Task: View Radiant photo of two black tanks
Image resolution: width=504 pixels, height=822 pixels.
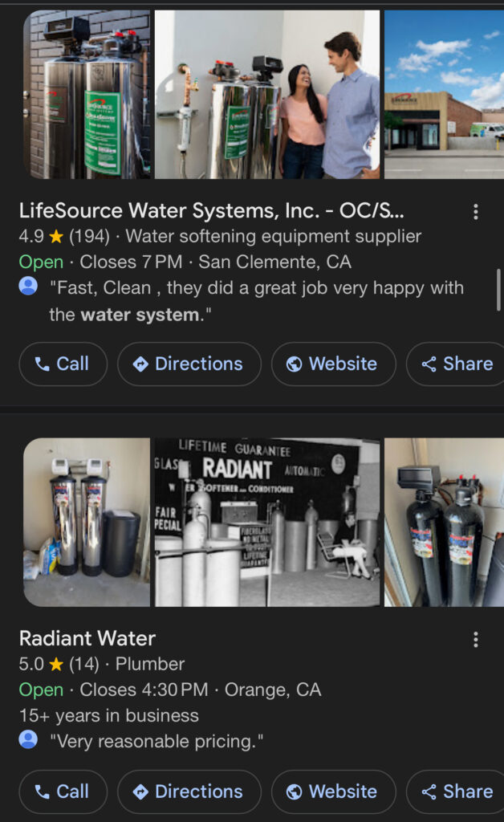Action: 444,522
